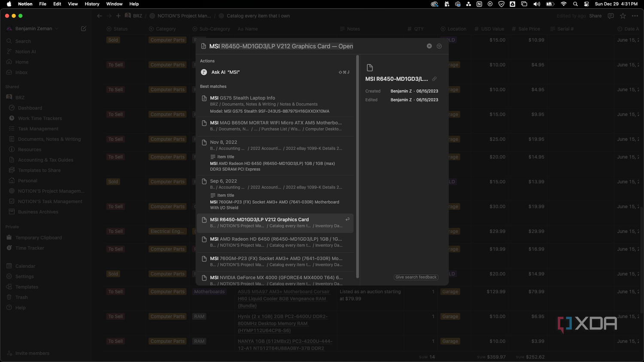Open Templates from the sidebar
The image size is (644, 362).
27,287
